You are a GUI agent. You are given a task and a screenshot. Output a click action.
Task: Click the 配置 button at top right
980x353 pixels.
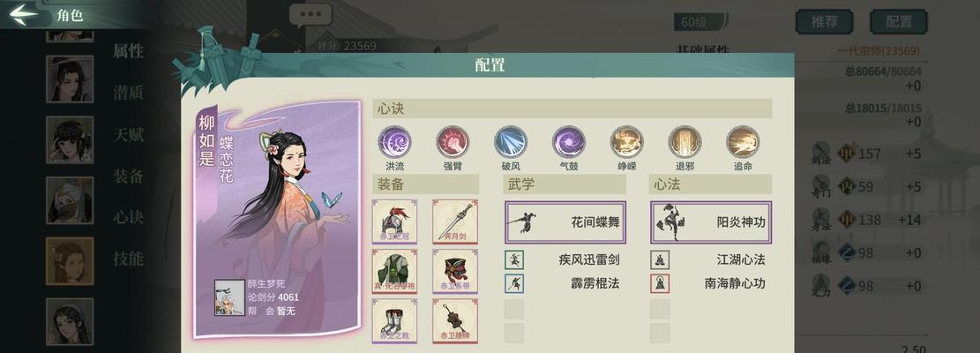899,22
